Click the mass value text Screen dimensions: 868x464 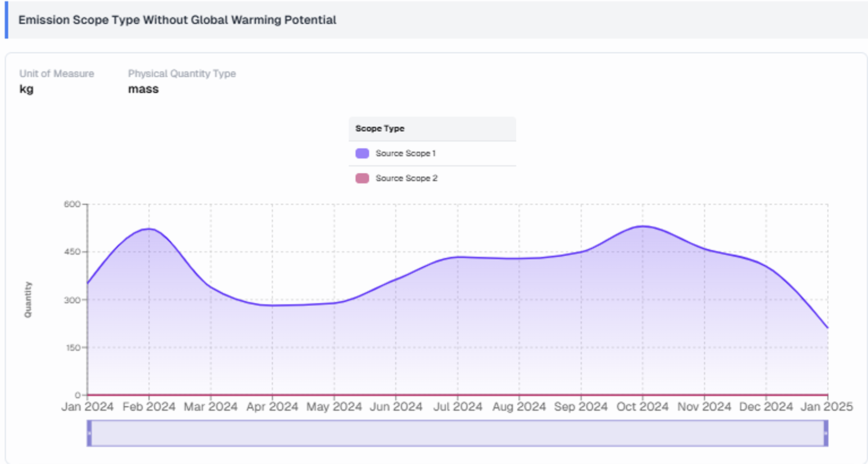tap(143, 89)
